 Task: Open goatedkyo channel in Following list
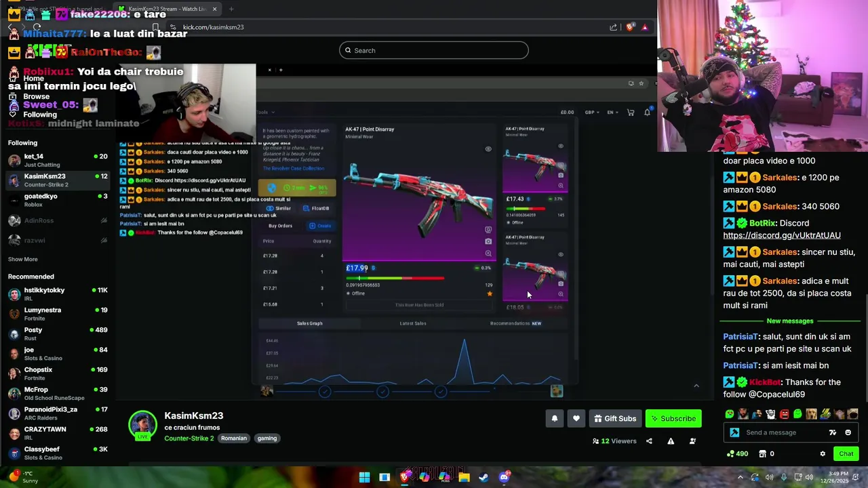(58, 200)
